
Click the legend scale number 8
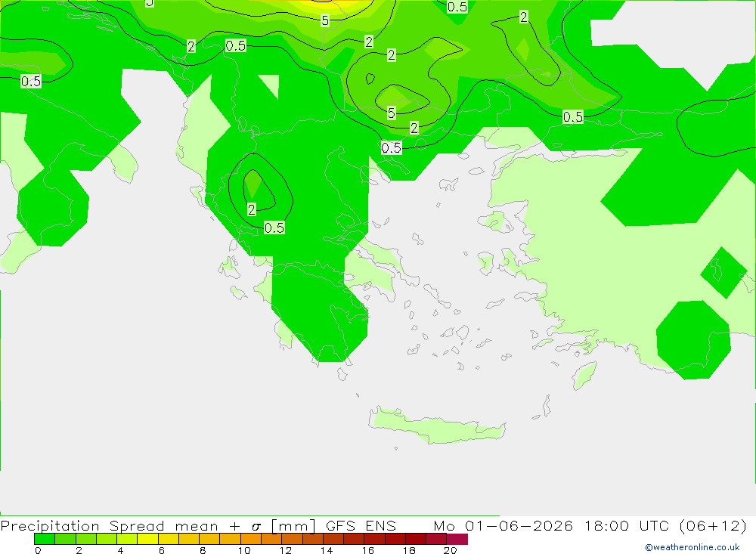coord(203,550)
